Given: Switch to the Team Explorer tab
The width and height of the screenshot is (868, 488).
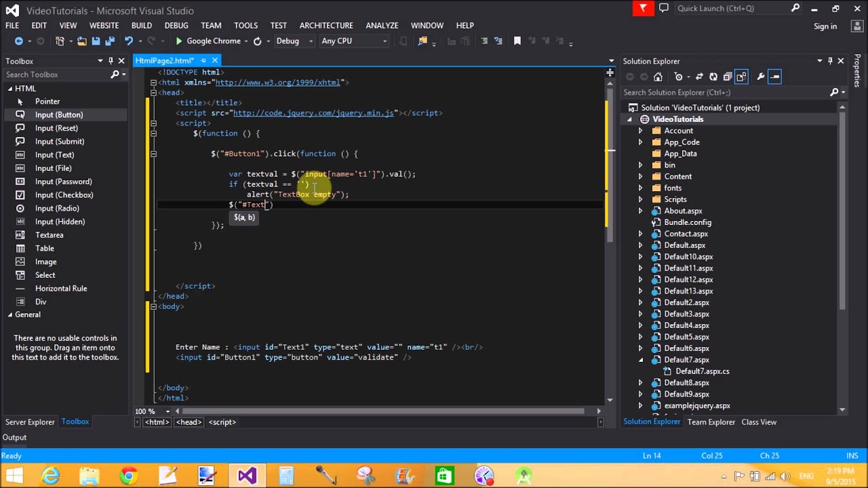Looking at the screenshot, I should (x=711, y=422).
